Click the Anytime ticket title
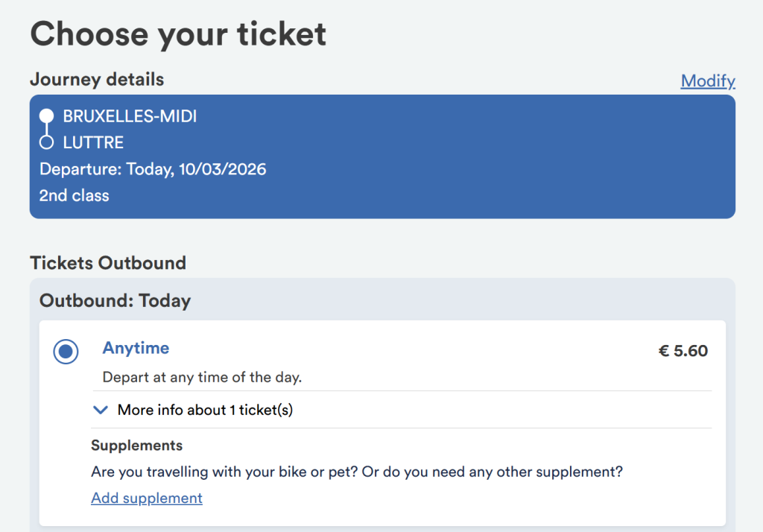This screenshot has width=763, height=532. [136, 348]
